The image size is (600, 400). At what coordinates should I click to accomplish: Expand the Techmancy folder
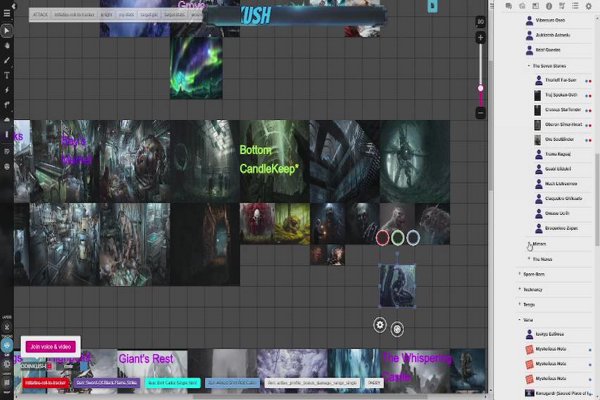tap(520, 289)
